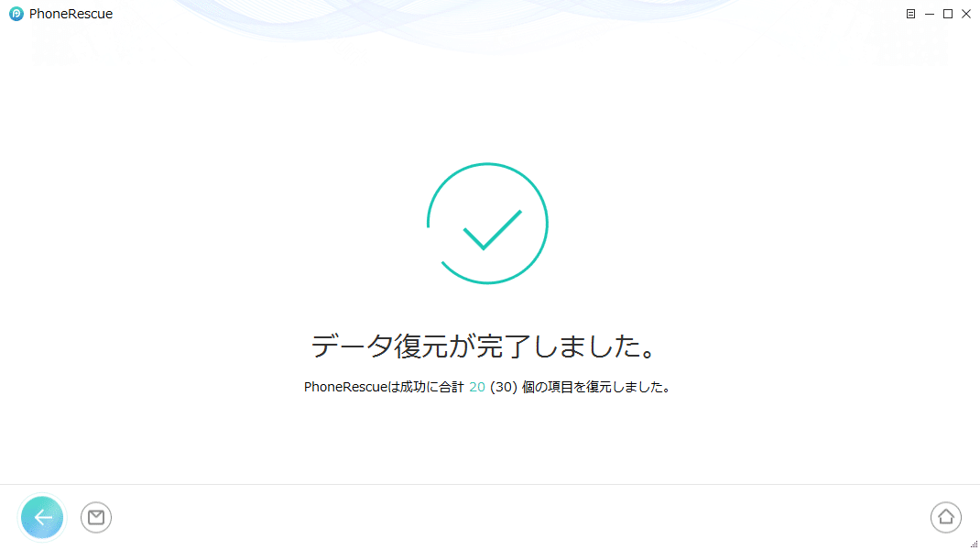Click the 個の項目を復元しました text
The width and height of the screenshot is (980, 550).
tap(597, 388)
